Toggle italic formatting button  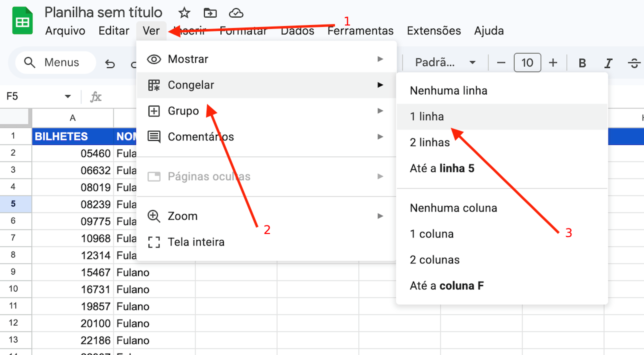pyautogui.click(x=608, y=63)
